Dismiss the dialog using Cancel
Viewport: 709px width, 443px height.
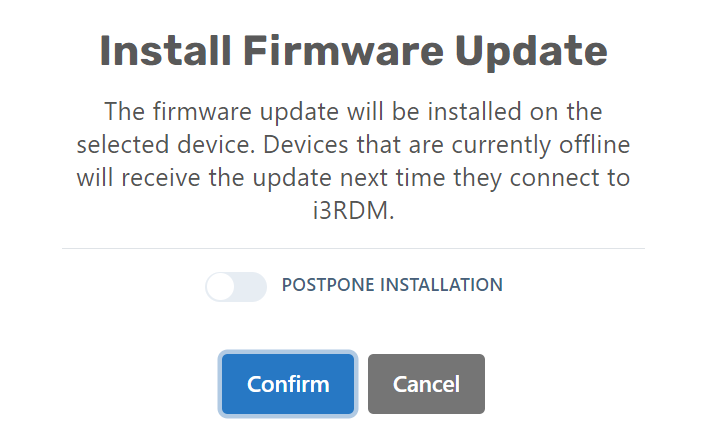click(x=426, y=384)
